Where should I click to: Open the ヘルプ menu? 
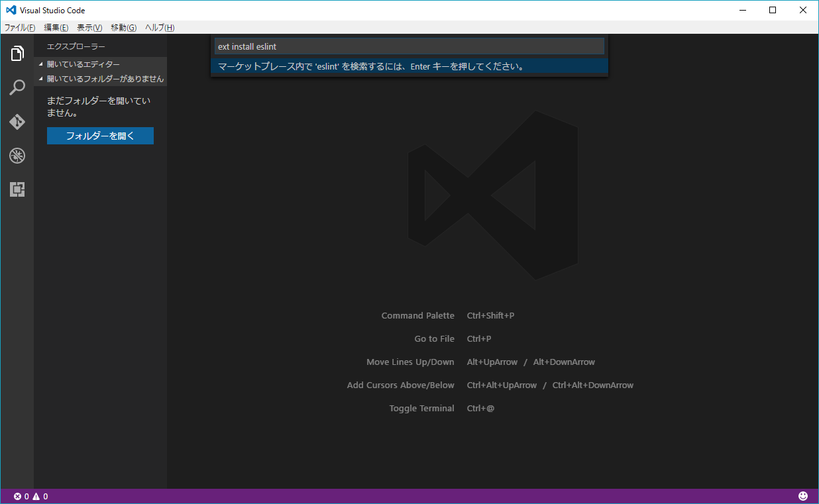coord(159,27)
